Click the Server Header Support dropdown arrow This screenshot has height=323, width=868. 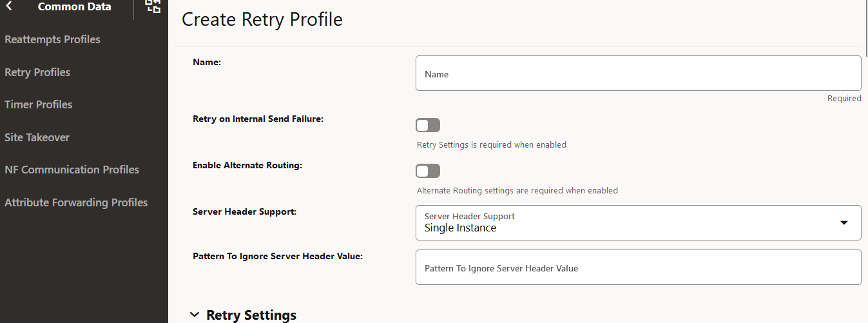844,223
